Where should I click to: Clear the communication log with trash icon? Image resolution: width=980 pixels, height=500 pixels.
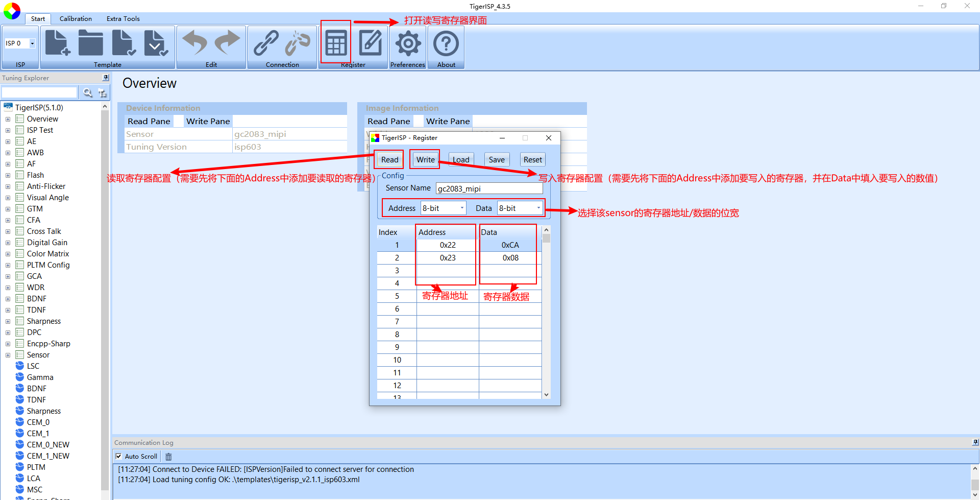point(168,457)
